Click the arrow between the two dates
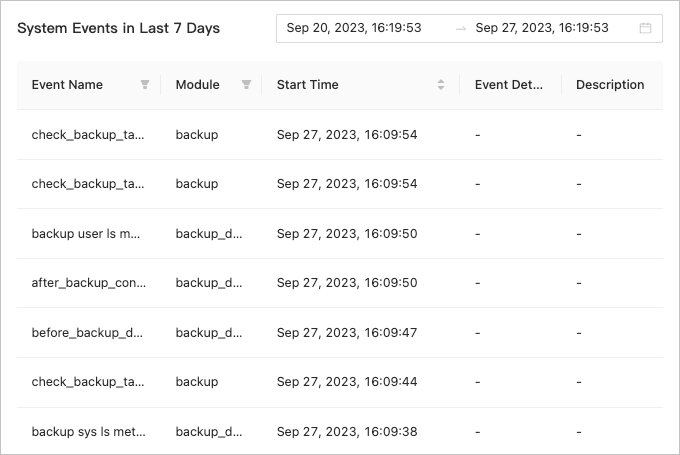Viewport: 680px width, 455px height. [461, 28]
